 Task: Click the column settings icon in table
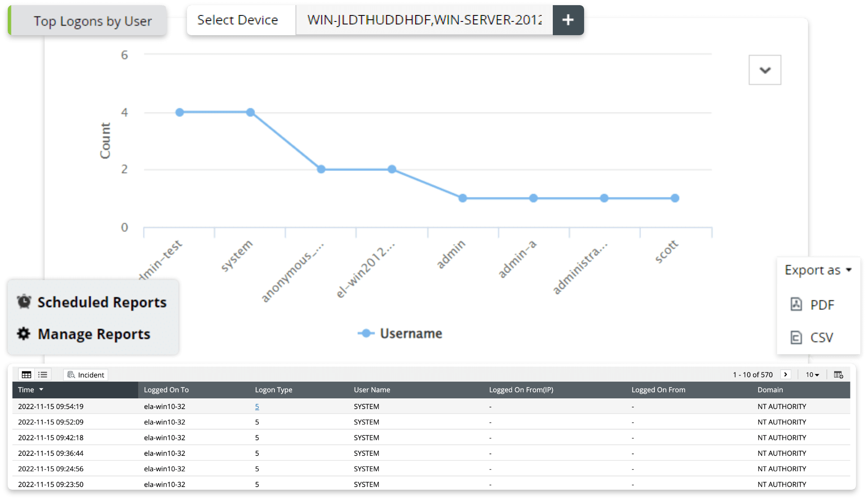[x=838, y=375]
